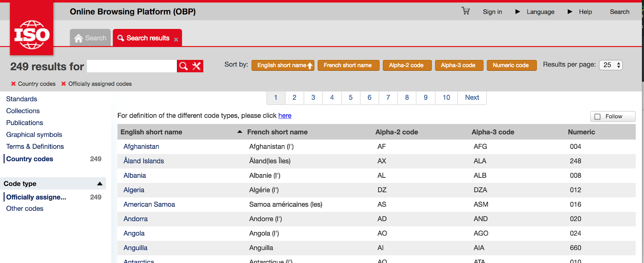Open the Angola entry

(x=134, y=233)
